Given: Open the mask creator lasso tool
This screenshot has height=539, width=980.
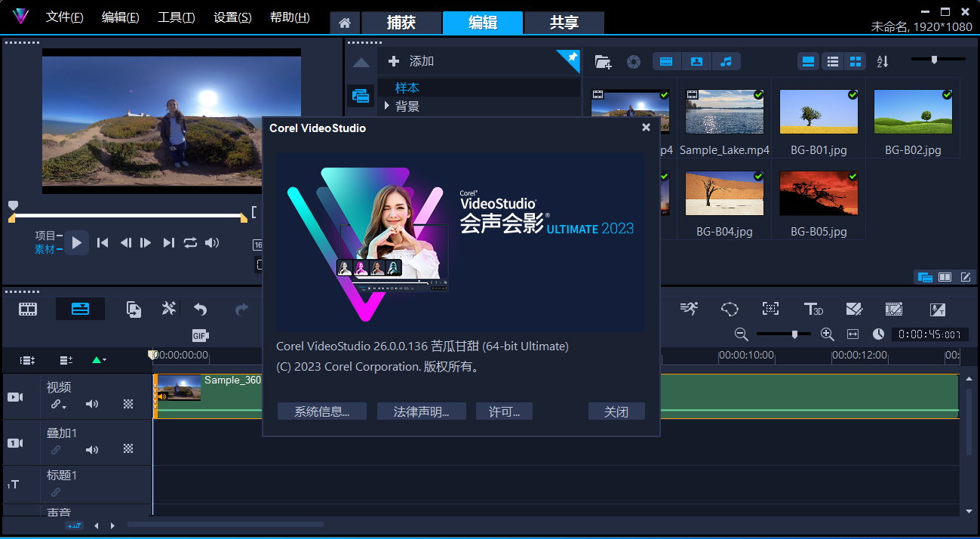Looking at the screenshot, I should tap(730, 309).
